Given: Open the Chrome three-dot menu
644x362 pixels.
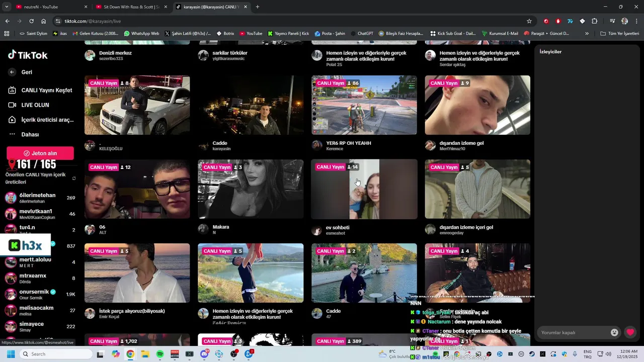Looking at the screenshot, I should click(636, 21).
